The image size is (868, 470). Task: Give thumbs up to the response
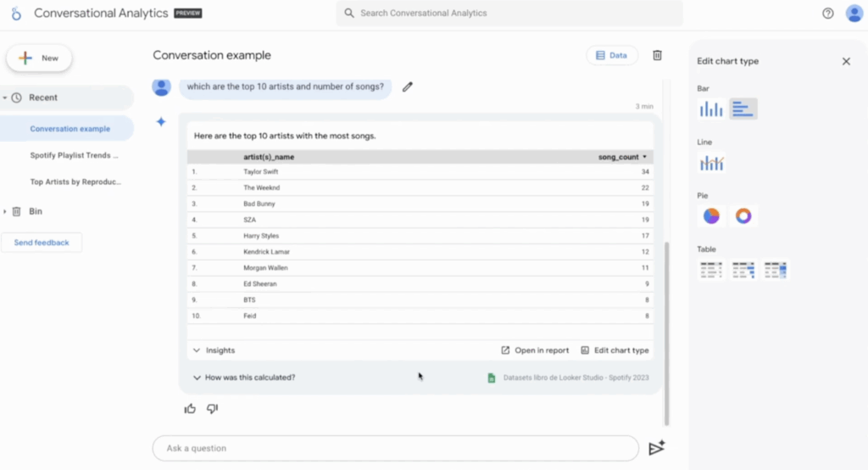[x=190, y=408]
